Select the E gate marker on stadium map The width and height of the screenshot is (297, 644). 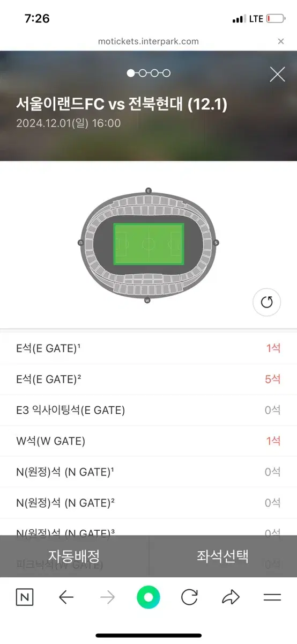coord(148,191)
